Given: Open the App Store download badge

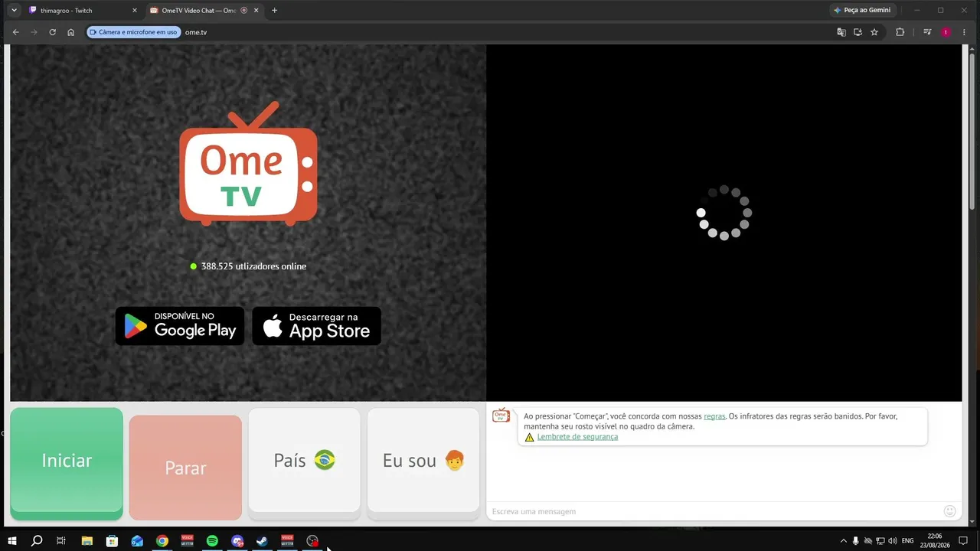Looking at the screenshot, I should coord(316,326).
